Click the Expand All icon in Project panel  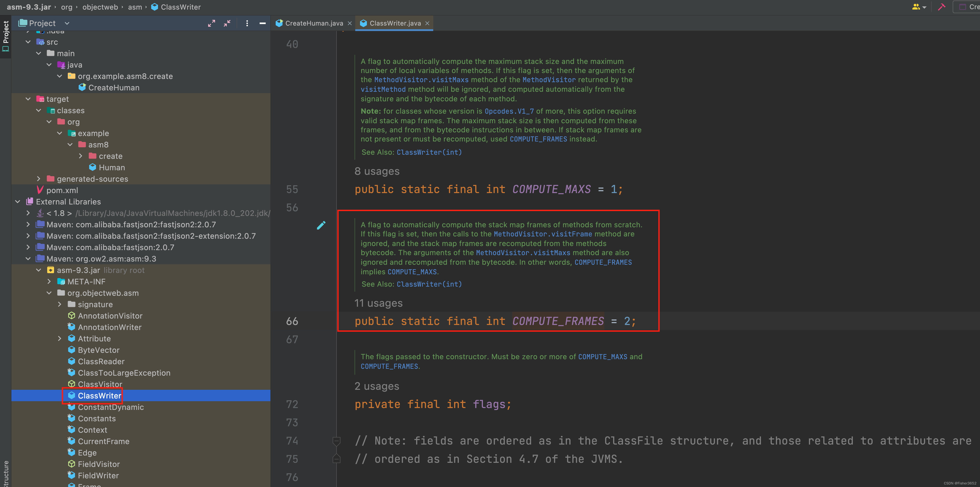click(x=212, y=23)
